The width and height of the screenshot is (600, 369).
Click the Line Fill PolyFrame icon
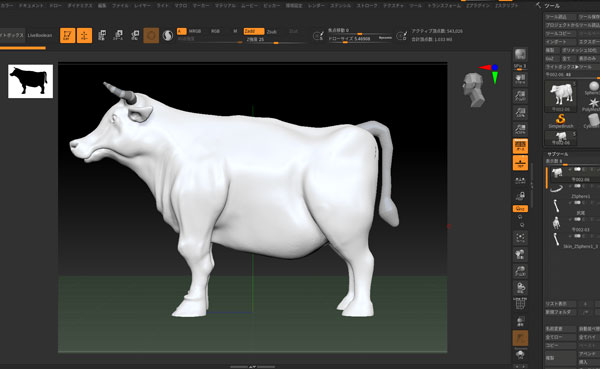520,304
